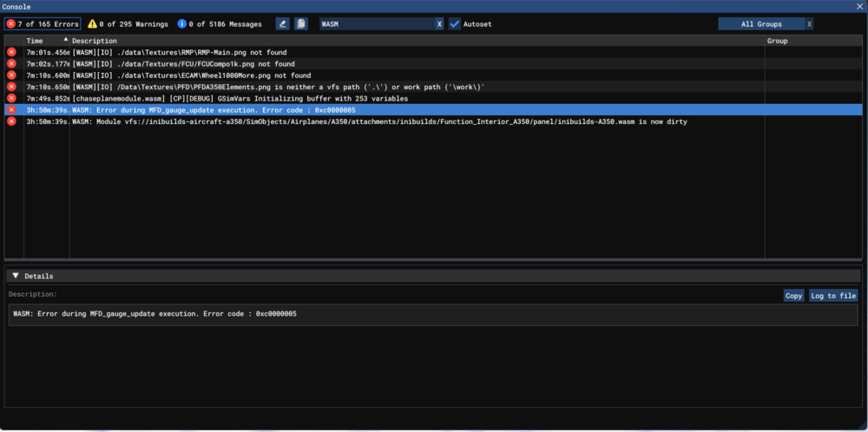This screenshot has width=868, height=432.
Task: Collapse the Details section
Action: [16, 276]
